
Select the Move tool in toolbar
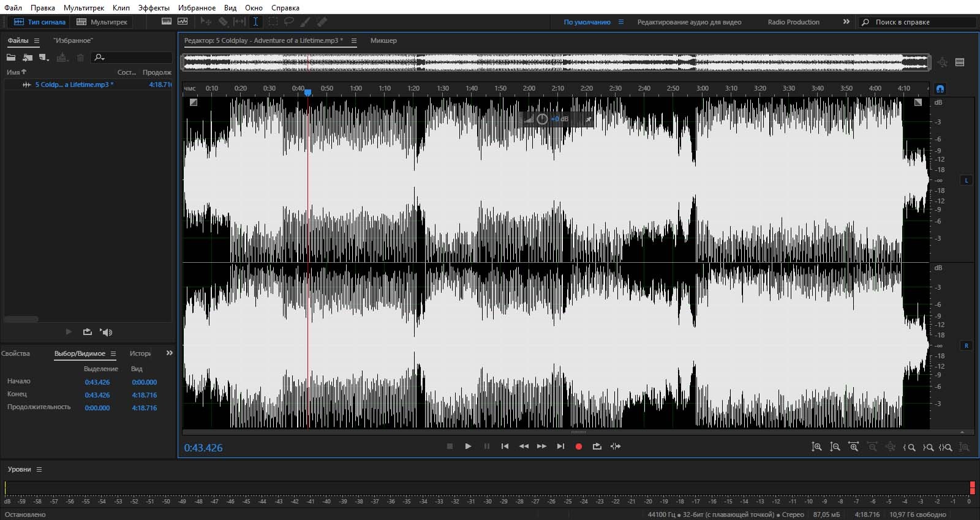click(206, 21)
